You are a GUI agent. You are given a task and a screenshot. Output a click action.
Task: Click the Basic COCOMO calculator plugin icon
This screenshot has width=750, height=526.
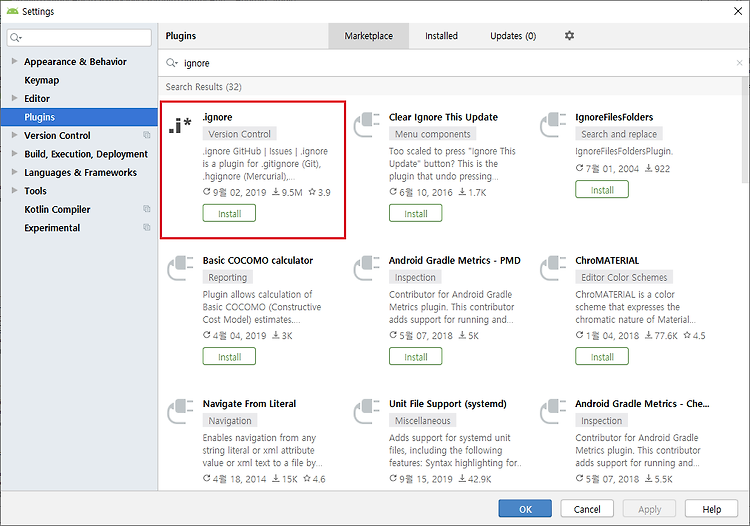pyautogui.click(x=180, y=268)
